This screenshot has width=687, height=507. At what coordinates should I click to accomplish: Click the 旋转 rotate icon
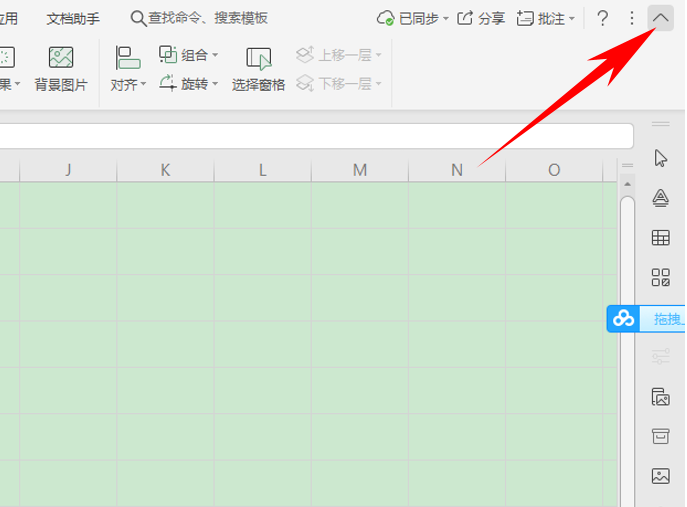pyautogui.click(x=168, y=83)
